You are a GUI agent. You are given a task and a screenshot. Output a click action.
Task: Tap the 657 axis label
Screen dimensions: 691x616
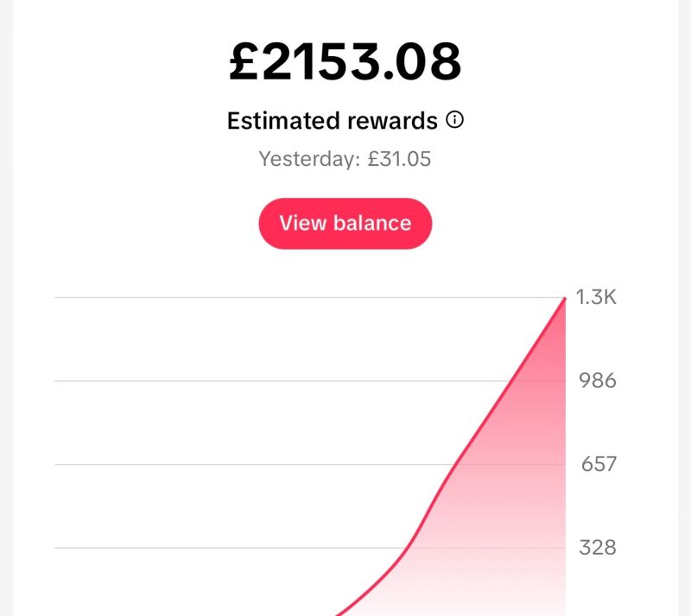[599, 464]
